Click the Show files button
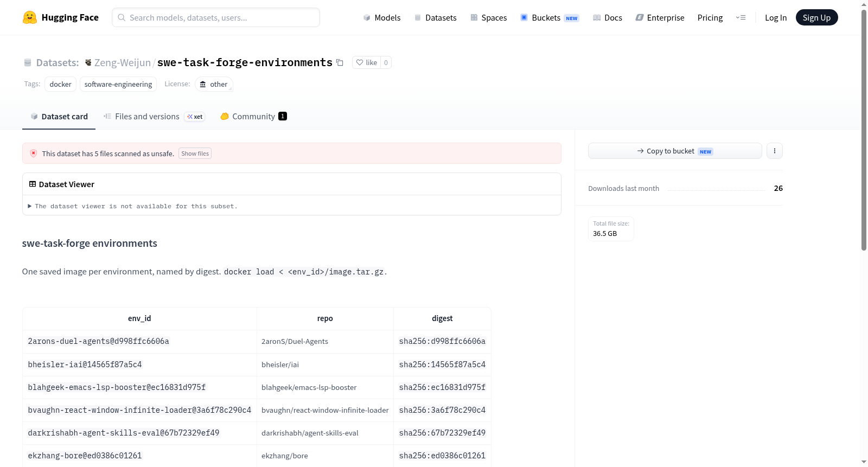 [195, 153]
